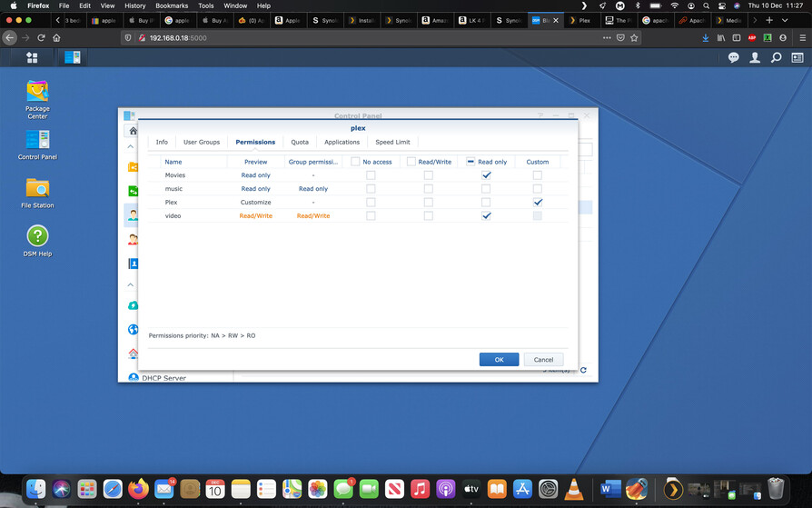Screen dimensions: 812x508
Task: Collapse second Control Panel sidebar section chevron
Action: pyautogui.click(x=131, y=284)
